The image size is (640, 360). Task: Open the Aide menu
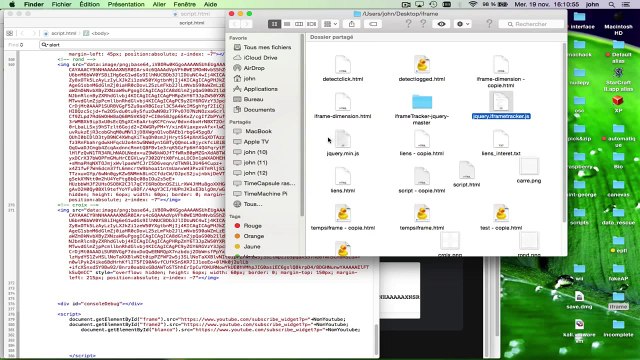[210, 4]
